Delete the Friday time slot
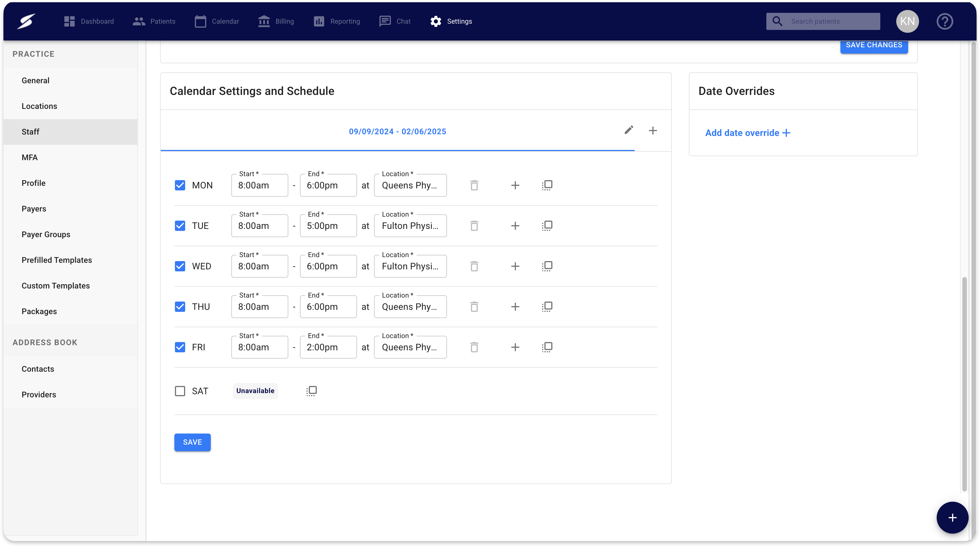Viewport: 980px width, 547px height. (x=474, y=347)
